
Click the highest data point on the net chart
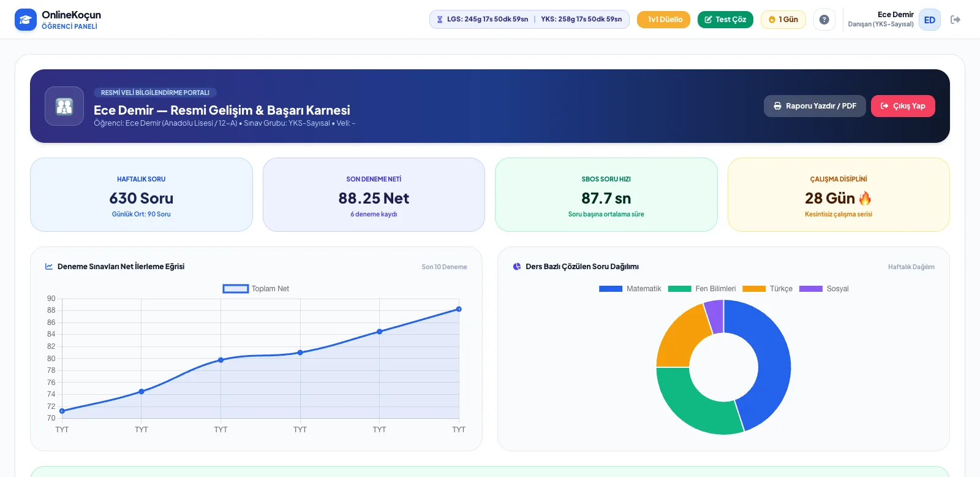pos(459,309)
